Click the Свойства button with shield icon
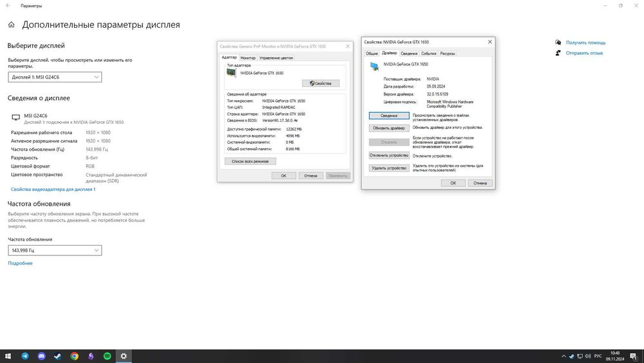The width and height of the screenshot is (644, 363). click(321, 83)
